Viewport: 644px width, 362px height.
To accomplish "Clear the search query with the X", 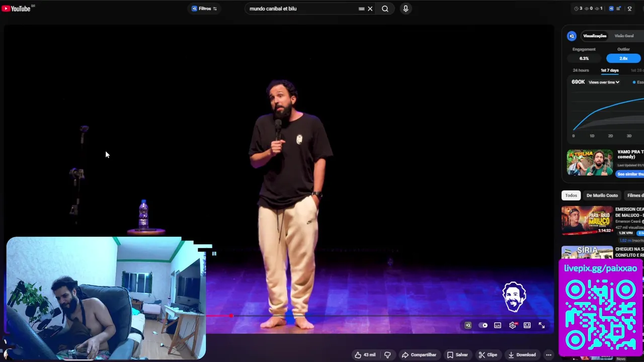I will (370, 9).
